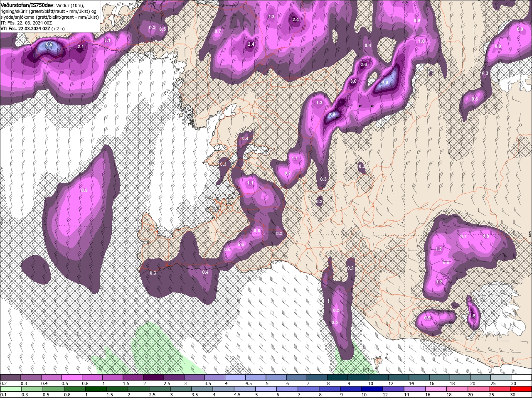Click the 'VT: Fös. 22.03.2024 02Z (+2 h)' line
Screen dimensions: 532x398
[32, 29]
